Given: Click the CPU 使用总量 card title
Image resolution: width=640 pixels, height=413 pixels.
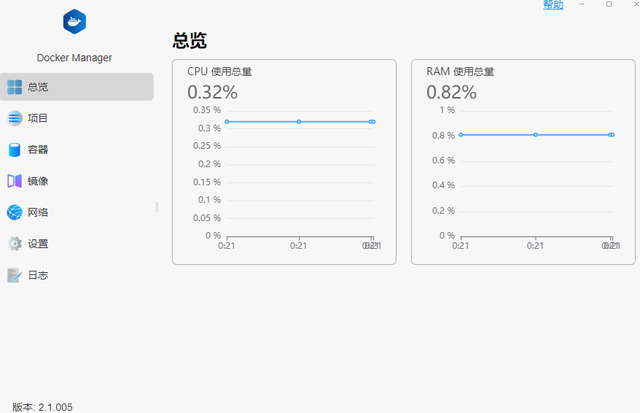Looking at the screenshot, I should click(x=219, y=72).
